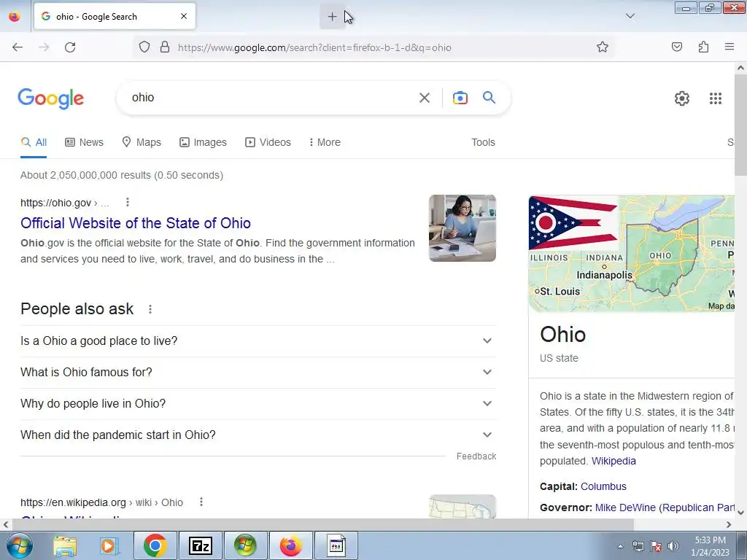Switch to the Images tab
Image resolution: width=747 pixels, height=560 pixels.
(x=203, y=142)
